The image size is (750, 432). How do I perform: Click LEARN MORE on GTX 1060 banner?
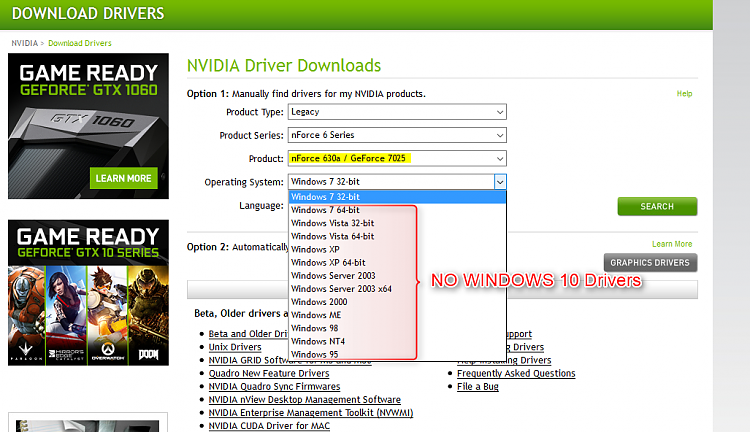point(123,178)
